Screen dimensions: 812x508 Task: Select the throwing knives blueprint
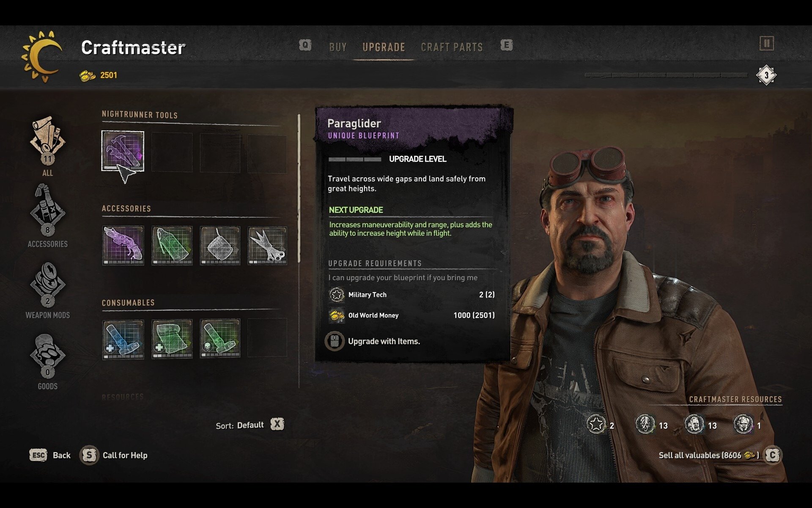pyautogui.click(x=267, y=246)
